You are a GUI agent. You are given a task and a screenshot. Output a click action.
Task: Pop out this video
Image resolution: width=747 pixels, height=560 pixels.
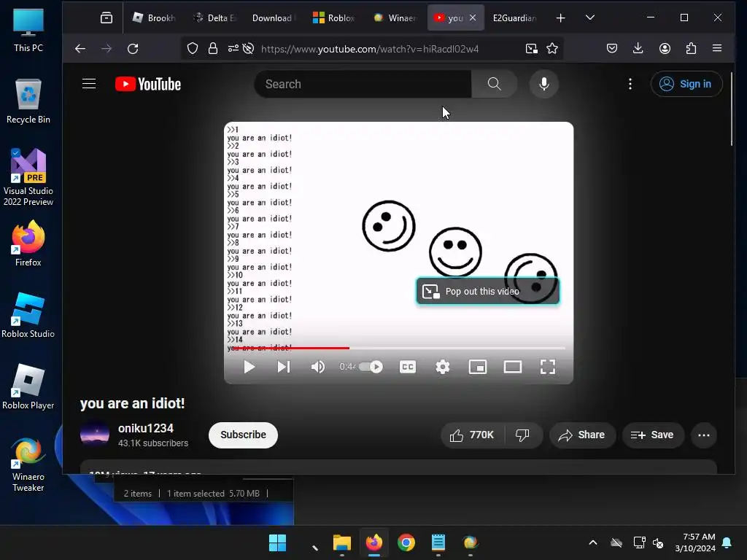(x=488, y=291)
